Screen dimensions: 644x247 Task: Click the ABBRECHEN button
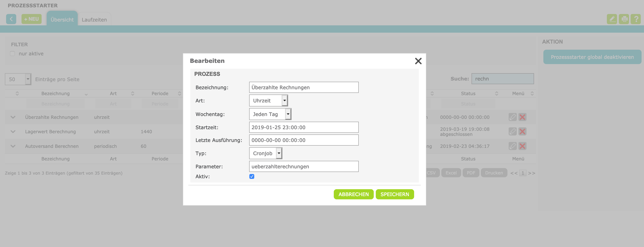coord(353,194)
